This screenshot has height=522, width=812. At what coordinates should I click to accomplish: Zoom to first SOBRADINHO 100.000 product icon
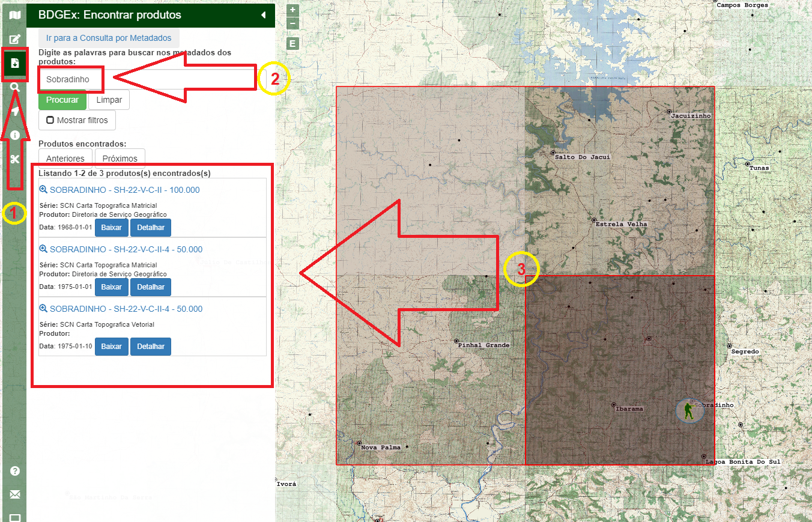[x=43, y=190]
